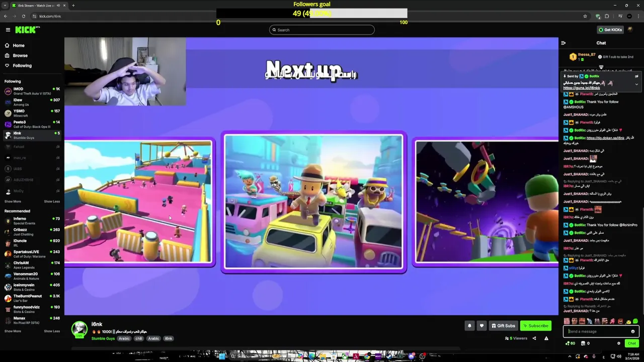Open the Inferno Special Events channel
This screenshot has height=362, width=644.
point(32,221)
